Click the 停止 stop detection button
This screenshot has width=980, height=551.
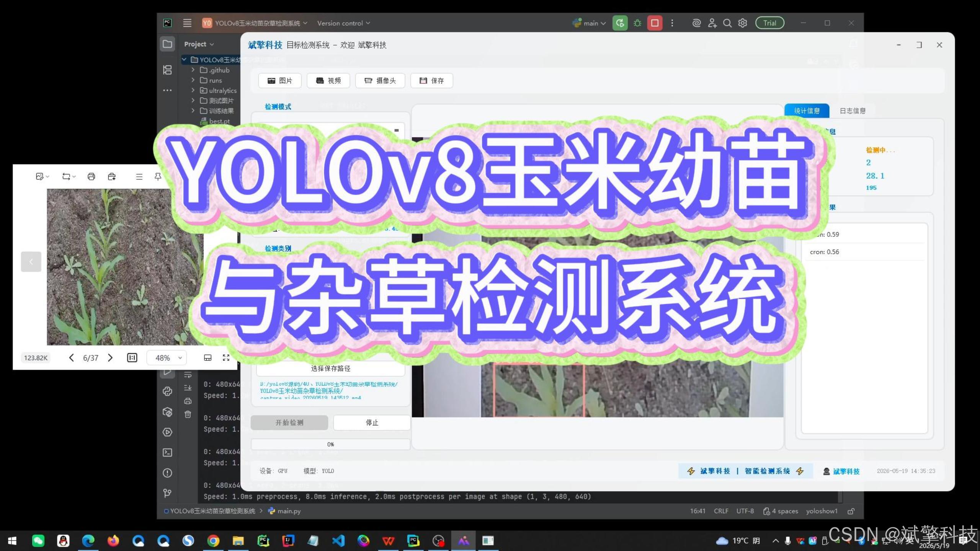372,422
